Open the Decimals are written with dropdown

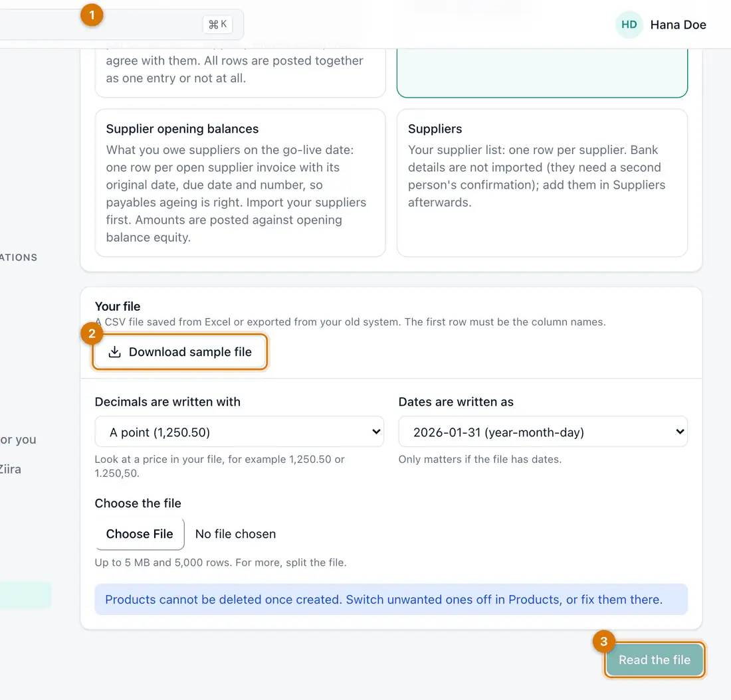click(x=239, y=432)
